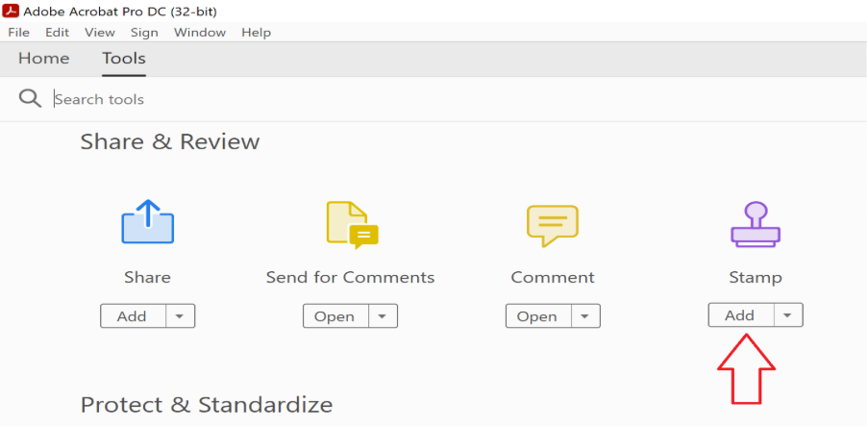This screenshot has width=868, height=427.
Task: Click the Share & Review heading
Action: tap(170, 142)
